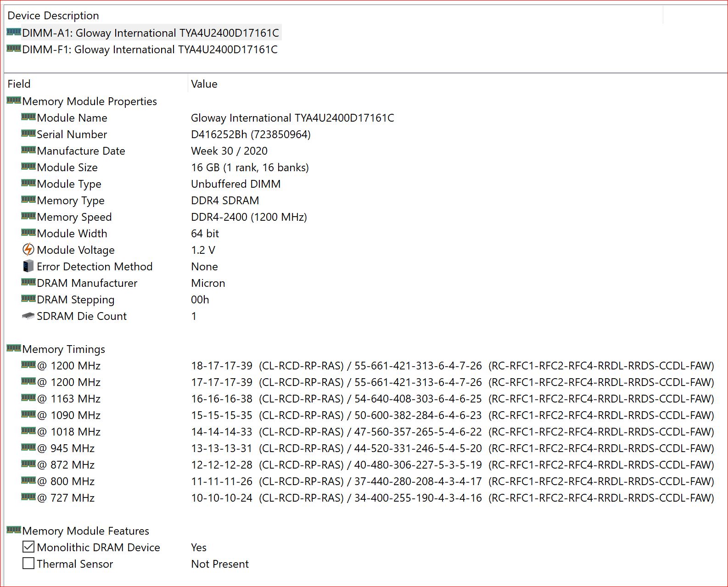Click the 10-10-10-24 timing value
The width and height of the screenshot is (728, 587).
(x=222, y=498)
